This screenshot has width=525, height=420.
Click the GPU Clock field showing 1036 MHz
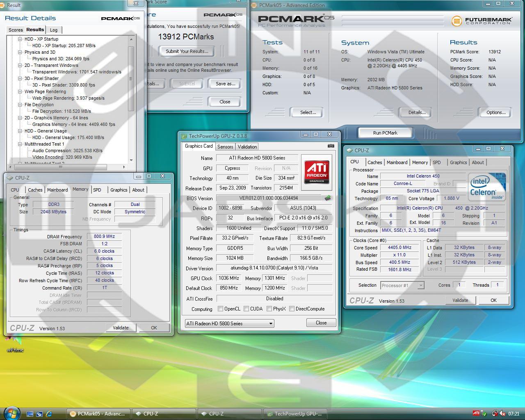228,278
